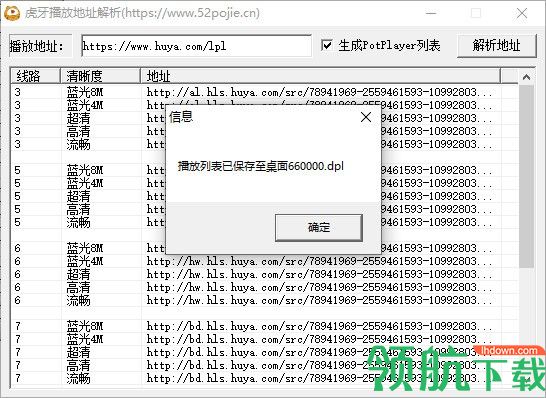546x398 pixels.
Task: Click the bd.hls.huya.com address of line 7 蓝光4M
Action: pyautogui.click(x=319, y=339)
